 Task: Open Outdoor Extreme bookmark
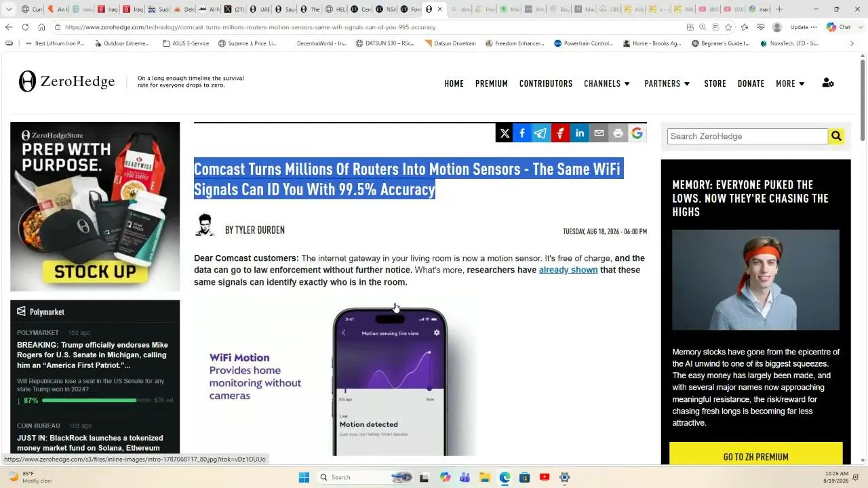point(122,43)
